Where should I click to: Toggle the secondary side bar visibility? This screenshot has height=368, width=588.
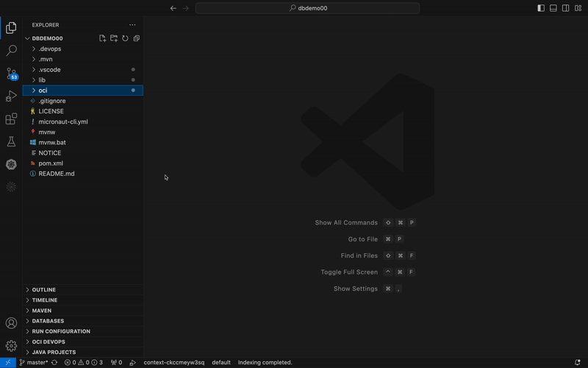(x=565, y=8)
